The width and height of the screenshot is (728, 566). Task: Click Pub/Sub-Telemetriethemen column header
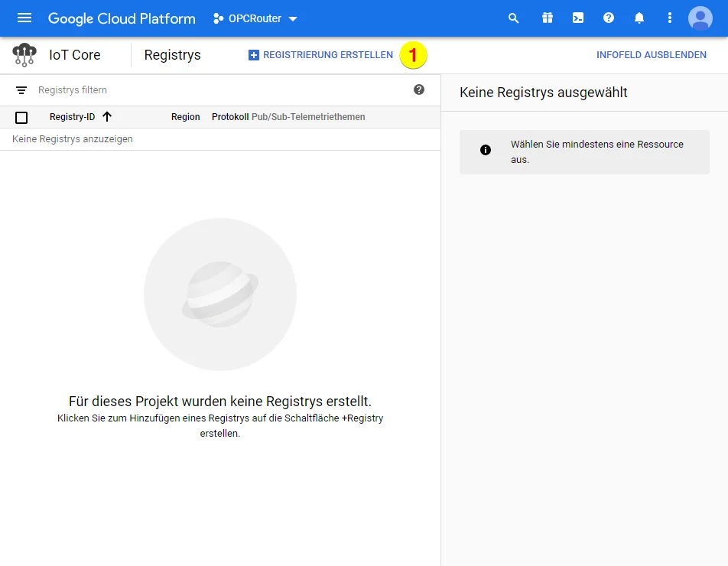[308, 117]
